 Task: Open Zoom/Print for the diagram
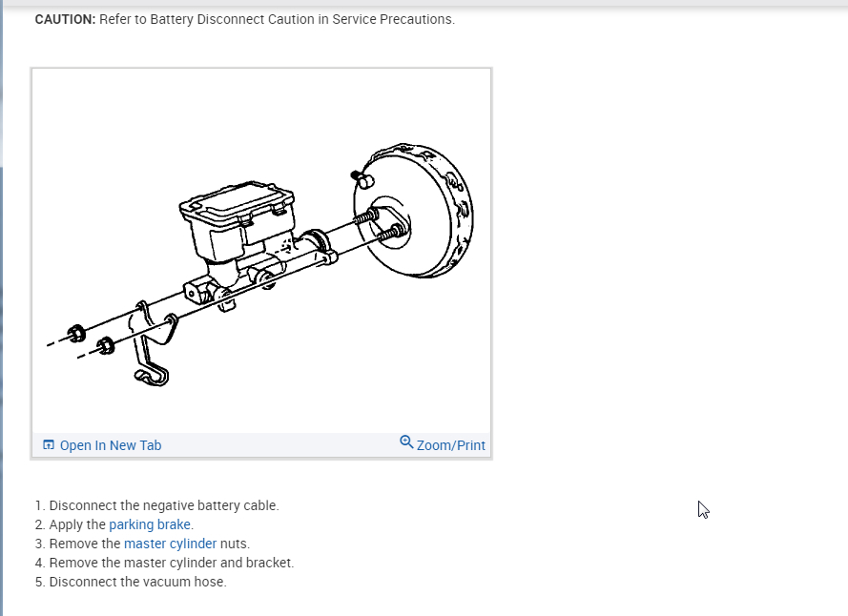pyautogui.click(x=443, y=444)
